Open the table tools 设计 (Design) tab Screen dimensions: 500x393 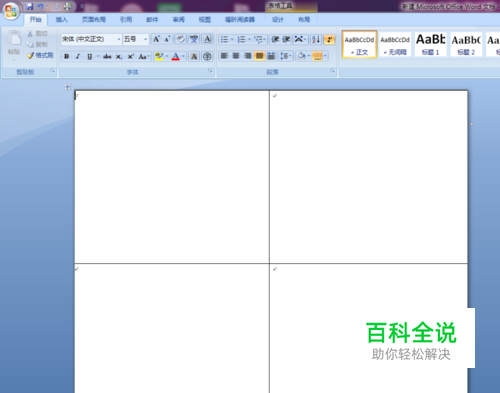tap(278, 20)
